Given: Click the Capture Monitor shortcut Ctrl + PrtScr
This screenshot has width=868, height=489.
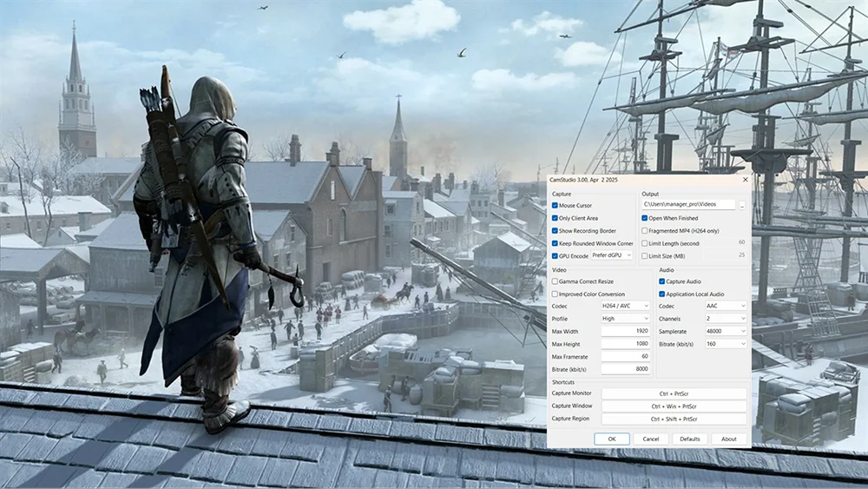Looking at the screenshot, I should pyautogui.click(x=674, y=393).
